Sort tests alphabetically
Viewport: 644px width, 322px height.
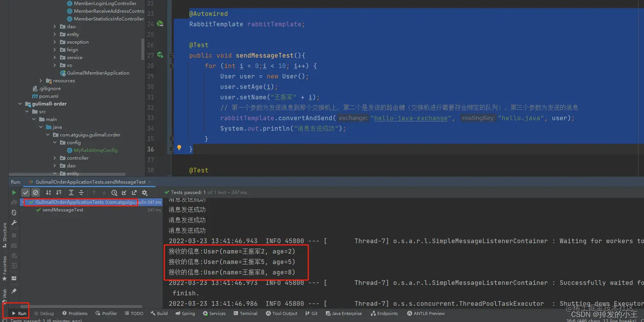(49, 193)
